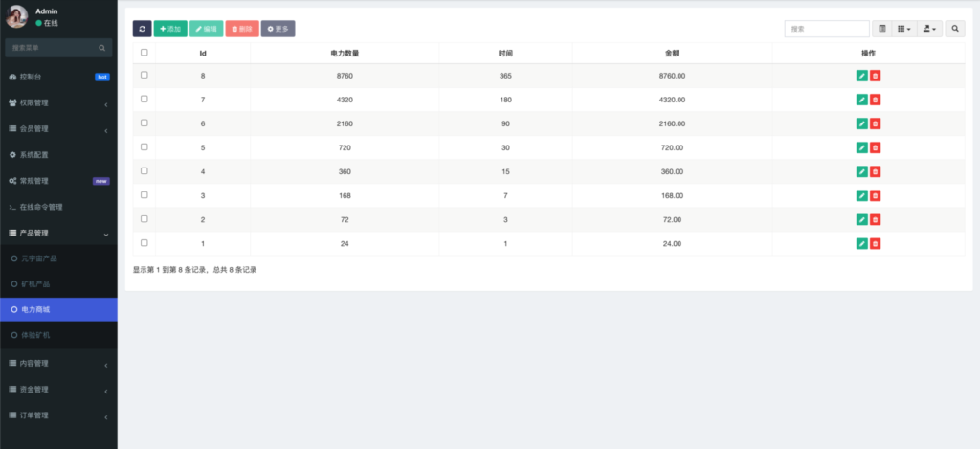Sort table by the 金额 column header
The width and height of the screenshot is (980, 449).
point(672,53)
